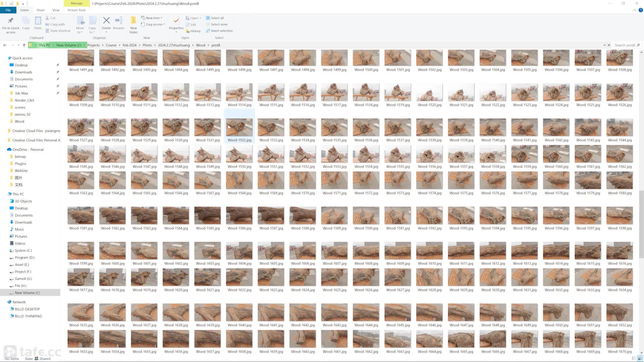Switch to the Home ribbon tab

(24, 10)
